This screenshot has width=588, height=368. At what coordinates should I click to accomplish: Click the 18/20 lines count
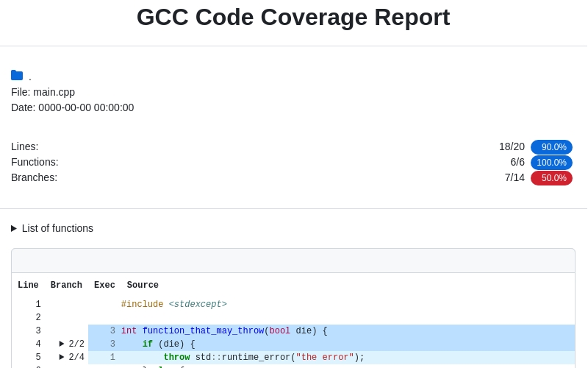tap(512, 146)
